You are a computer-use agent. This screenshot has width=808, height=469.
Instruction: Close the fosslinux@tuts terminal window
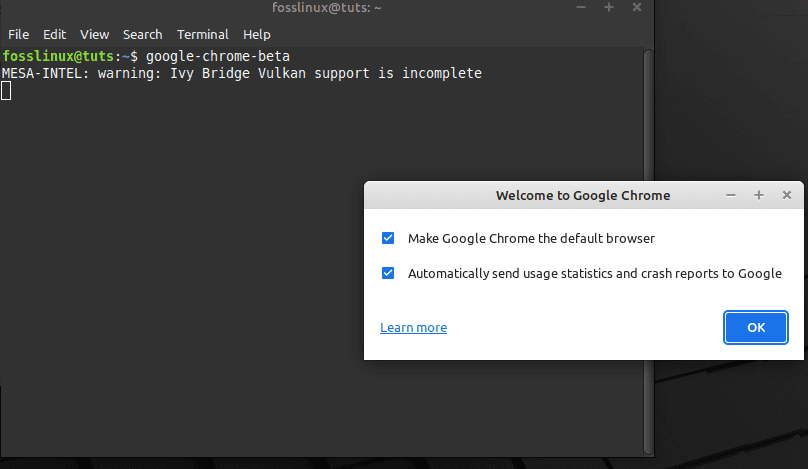[x=636, y=7]
